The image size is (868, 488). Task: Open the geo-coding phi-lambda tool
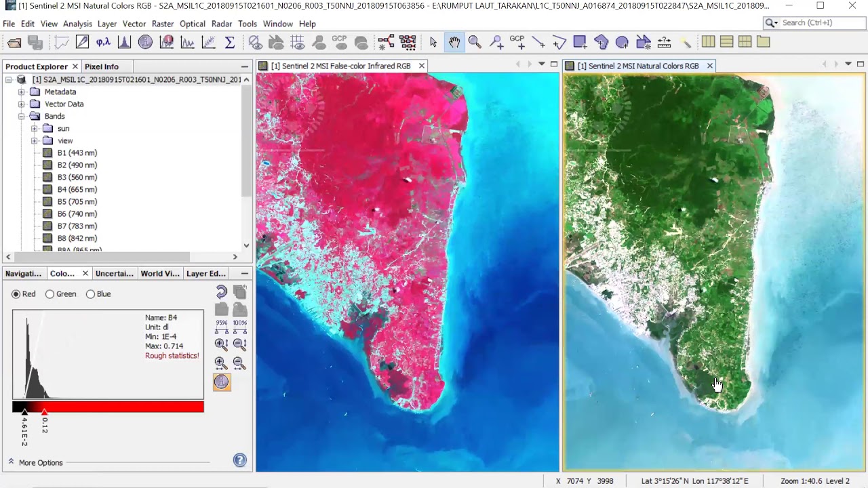coord(103,43)
